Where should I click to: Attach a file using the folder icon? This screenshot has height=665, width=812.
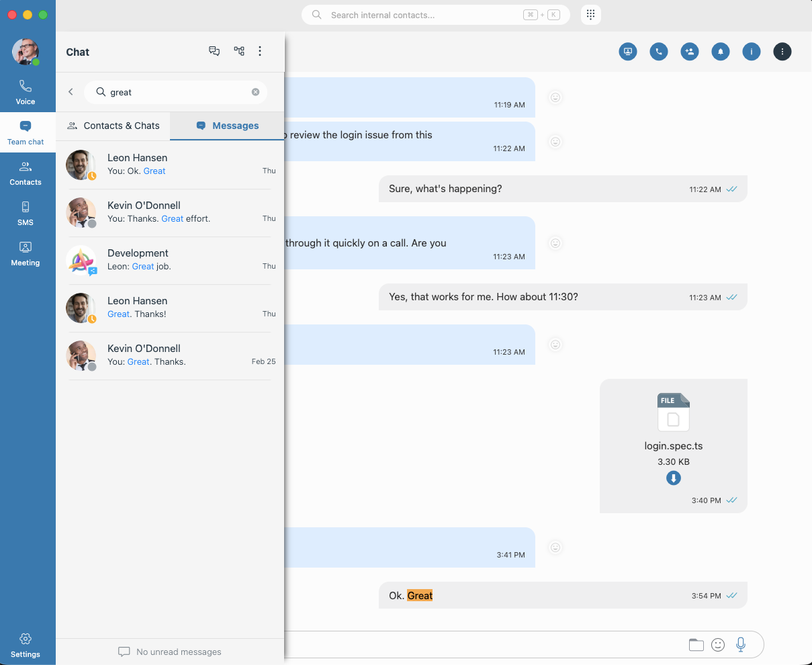click(696, 644)
